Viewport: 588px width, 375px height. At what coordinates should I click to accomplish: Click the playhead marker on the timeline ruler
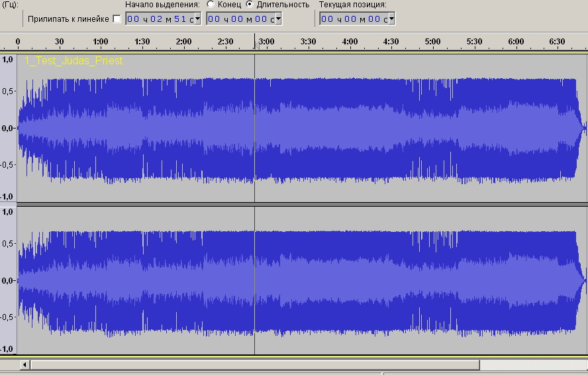pyautogui.click(x=255, y=45)
